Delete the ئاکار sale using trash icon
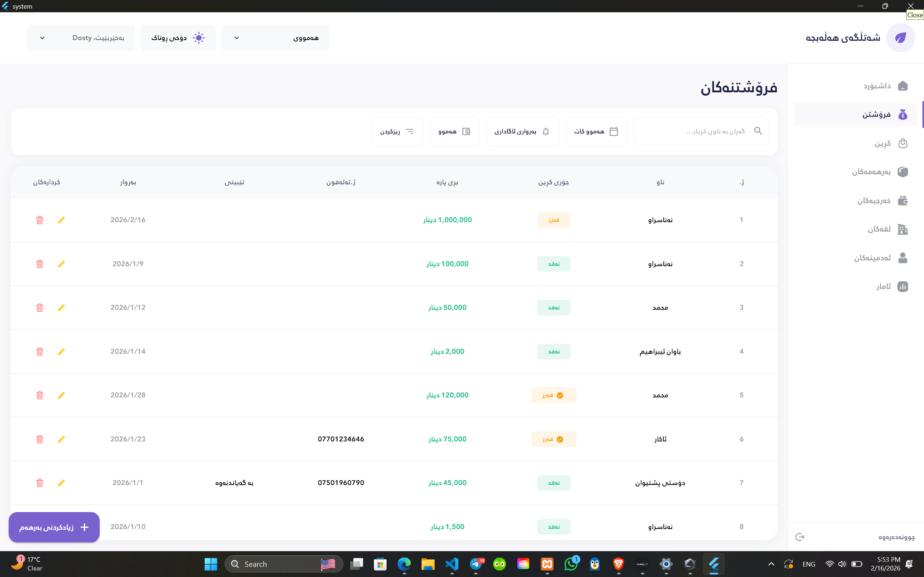This screenshot has width=924, height=577. [x=39, y=439]
